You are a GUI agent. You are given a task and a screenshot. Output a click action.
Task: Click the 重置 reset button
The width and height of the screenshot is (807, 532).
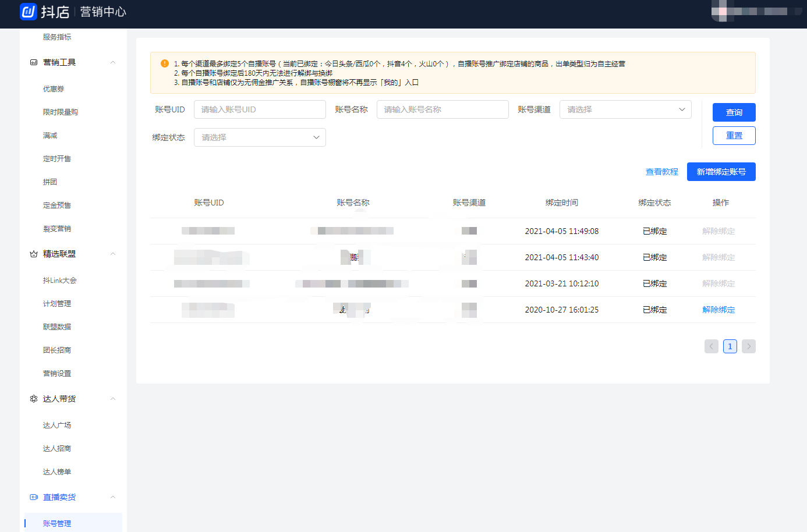734,136
